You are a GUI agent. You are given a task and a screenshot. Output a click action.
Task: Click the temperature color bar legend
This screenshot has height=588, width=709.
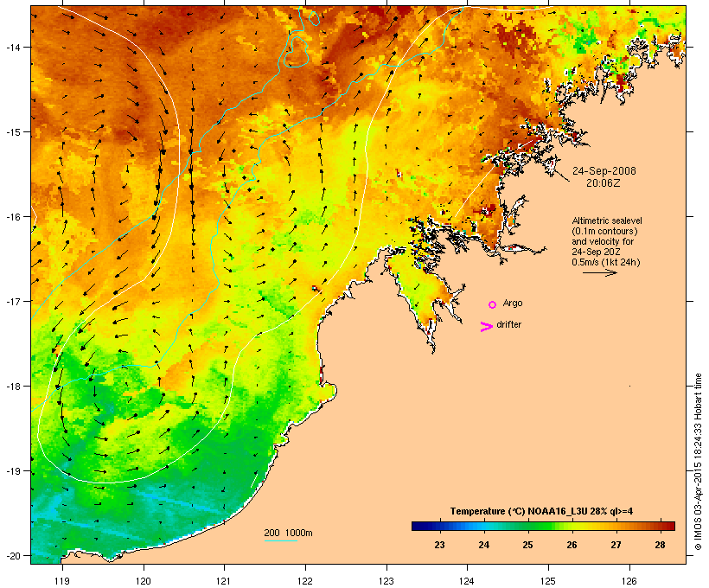[543, 526]
